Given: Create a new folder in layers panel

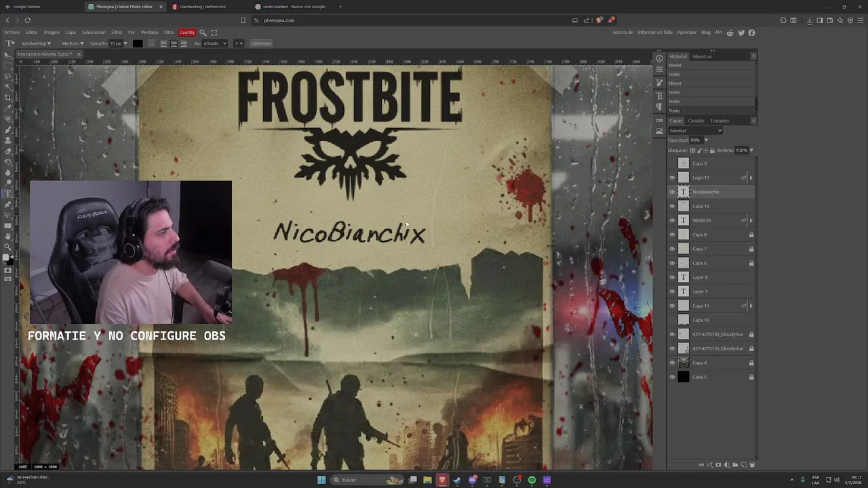Looking at the screenshot, I should point(735,465).
